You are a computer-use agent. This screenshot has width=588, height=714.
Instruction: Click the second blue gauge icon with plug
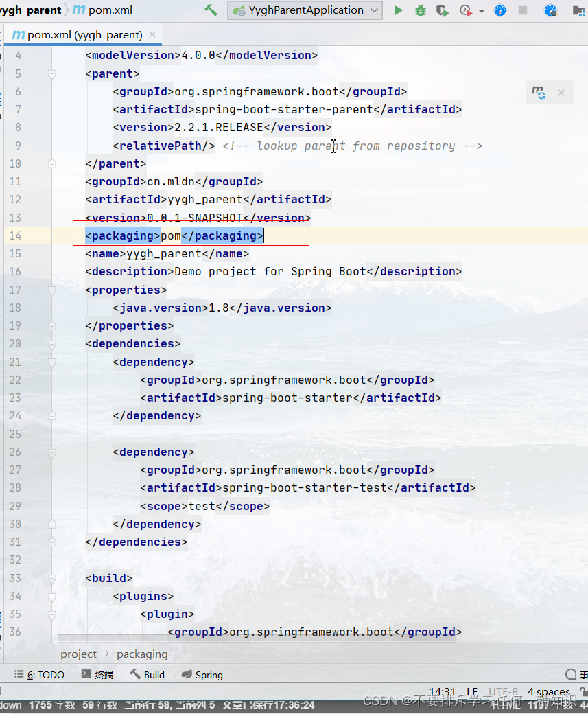click(x=551, y=10)
